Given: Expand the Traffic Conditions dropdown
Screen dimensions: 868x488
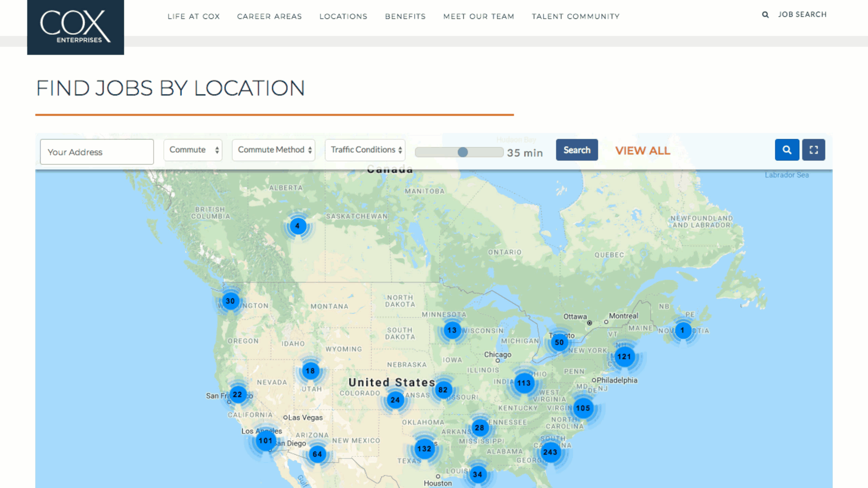Looking at the screenshot, I should coord(365,150).
